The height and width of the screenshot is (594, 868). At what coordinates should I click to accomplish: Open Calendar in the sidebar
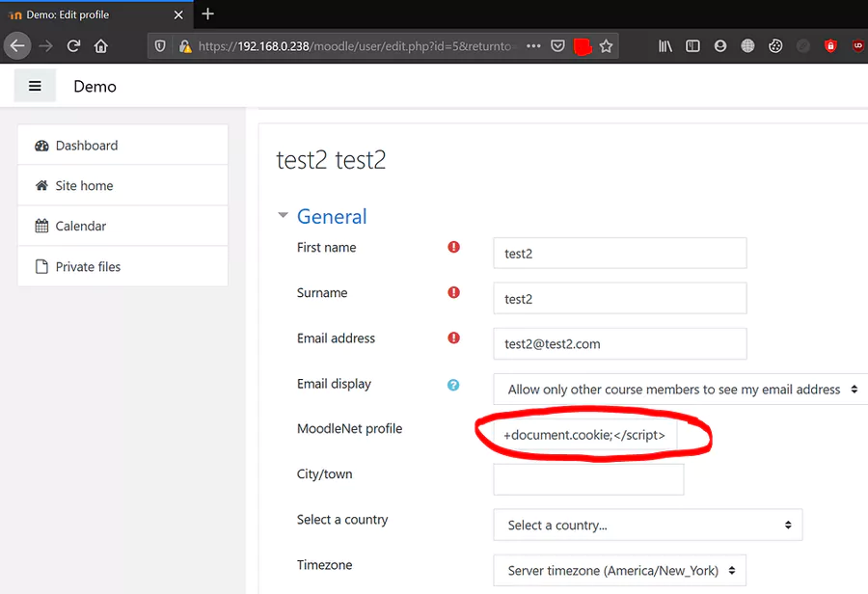click(80, 227)
